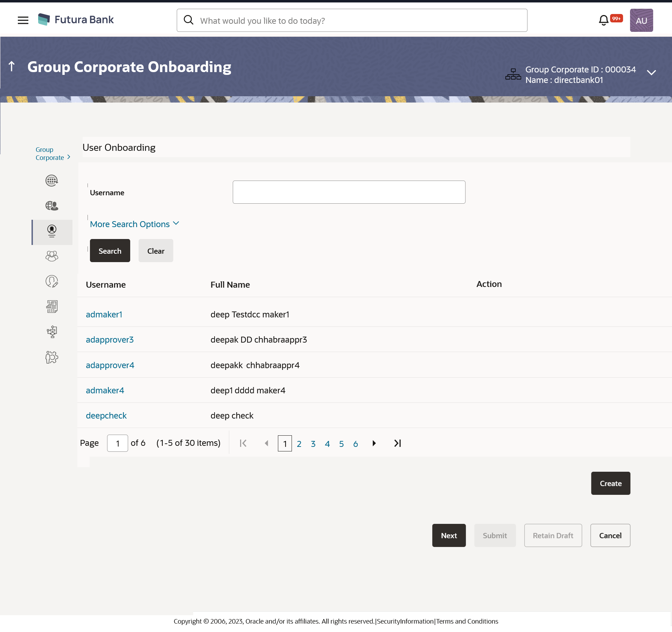Select the globe-with-user sidebar icon
This screenshot has width=672, height=632.
(52, 206)
